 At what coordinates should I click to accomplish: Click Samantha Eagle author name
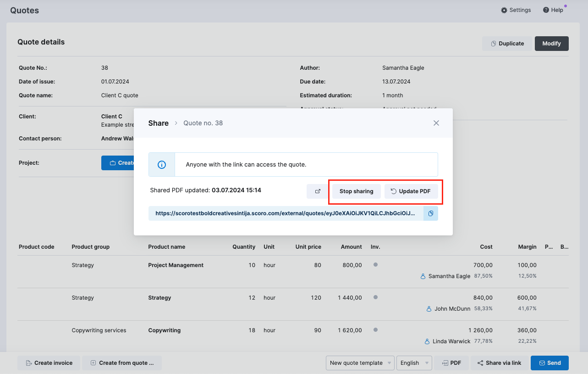(403, 68)
